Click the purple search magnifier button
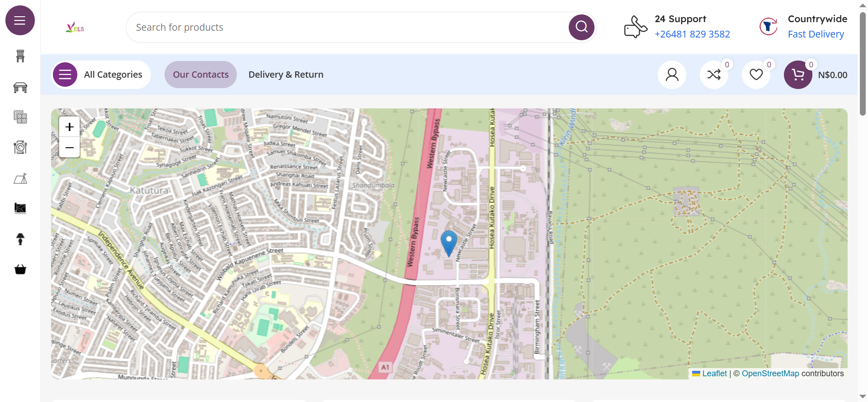The width and height of the screenshot is (868, 402). coord(581,27)
